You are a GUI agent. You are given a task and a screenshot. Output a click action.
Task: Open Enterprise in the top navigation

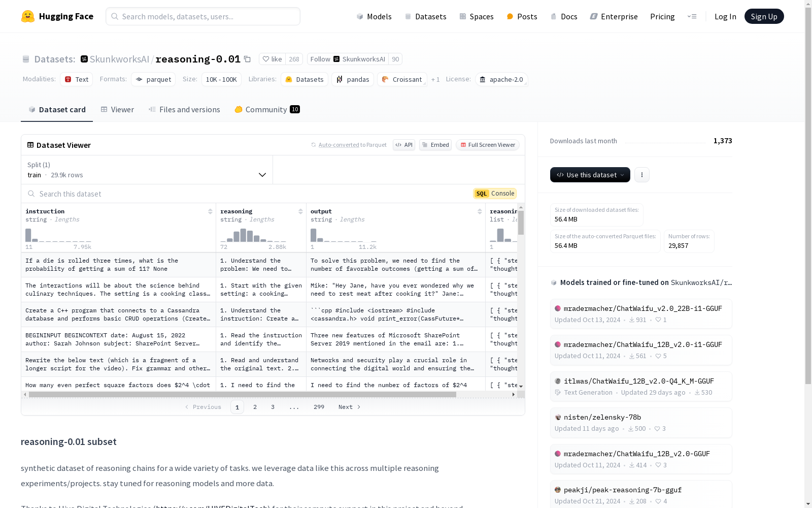pos(614,16)
